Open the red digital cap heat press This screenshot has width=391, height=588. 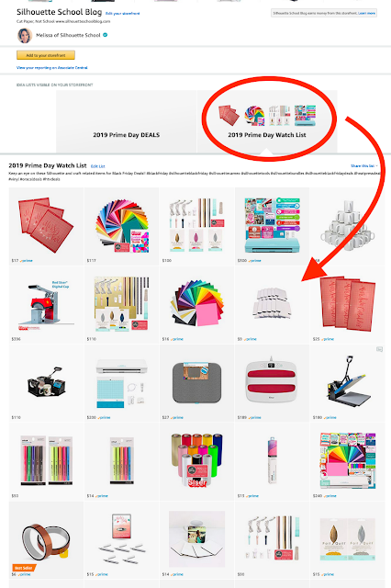[x=47, y=304]
